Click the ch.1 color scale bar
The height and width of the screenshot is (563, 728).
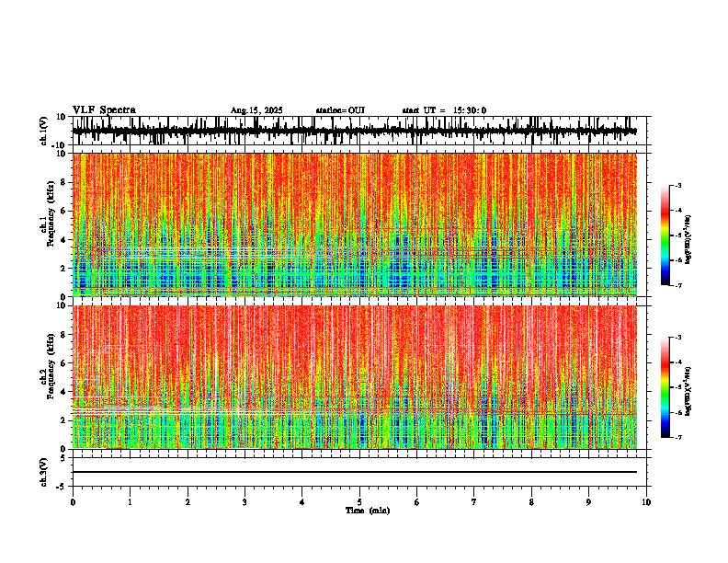(665, 236)
